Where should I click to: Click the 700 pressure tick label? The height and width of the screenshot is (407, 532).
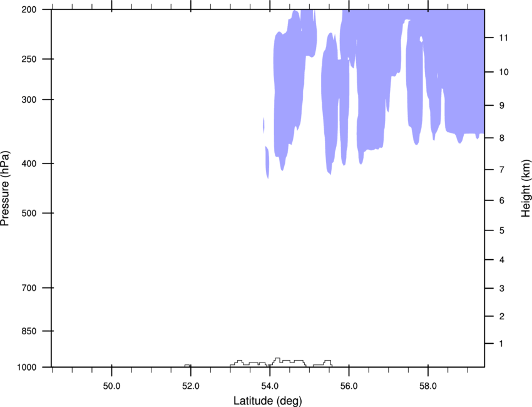[x=29, y=288]
